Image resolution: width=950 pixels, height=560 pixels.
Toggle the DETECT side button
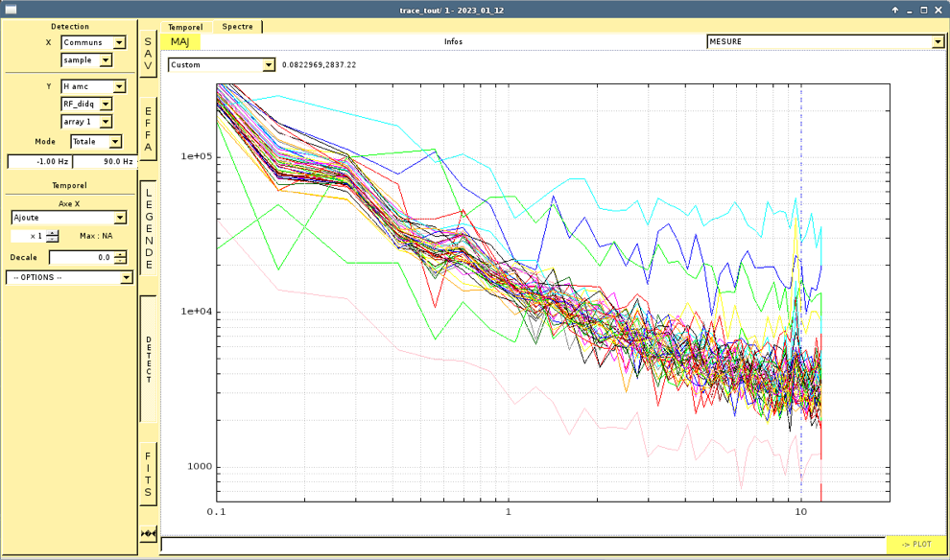(149, 359)
